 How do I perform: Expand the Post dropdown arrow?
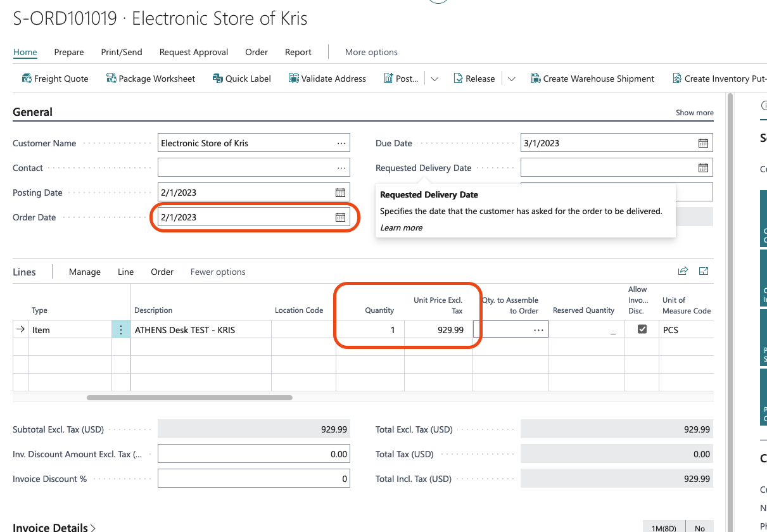[434, 78]
